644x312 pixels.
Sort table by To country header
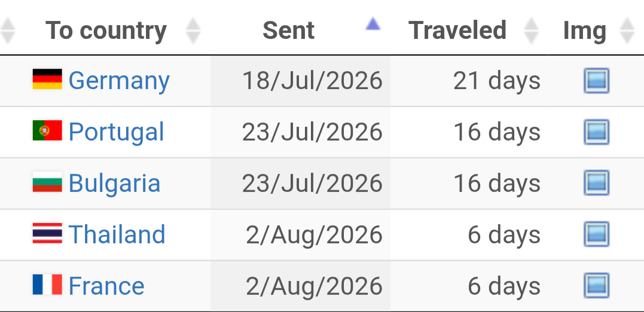[x=106, y=30]
